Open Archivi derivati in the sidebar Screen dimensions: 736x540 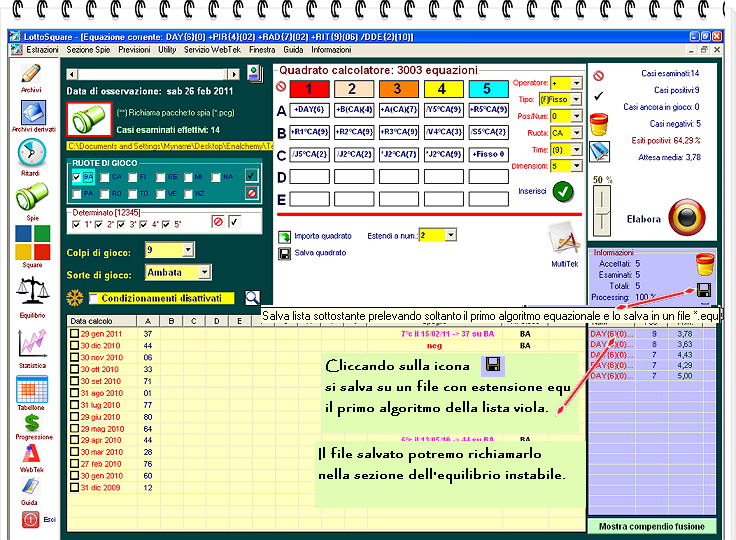point(33,113)
